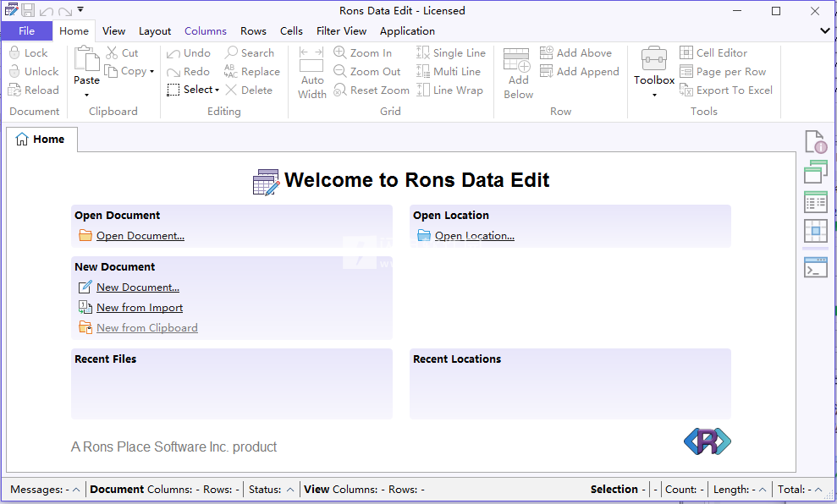This screenshot has height=504, width=837.
Task: Expand the Paste dropdown arrow
Action: [86, 96]
